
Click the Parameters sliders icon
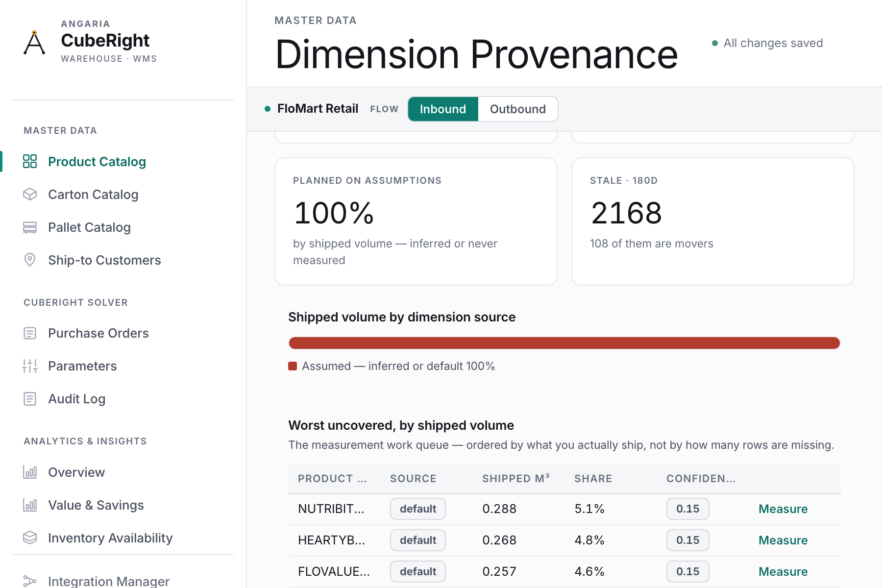(30, 366)
